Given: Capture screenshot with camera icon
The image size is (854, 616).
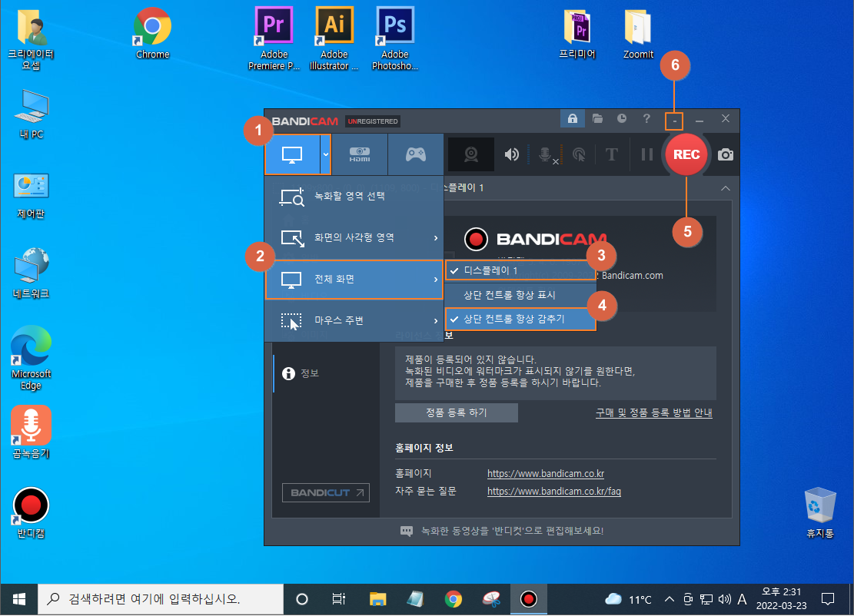Looking at the screenshot, I should click(726, 154).
